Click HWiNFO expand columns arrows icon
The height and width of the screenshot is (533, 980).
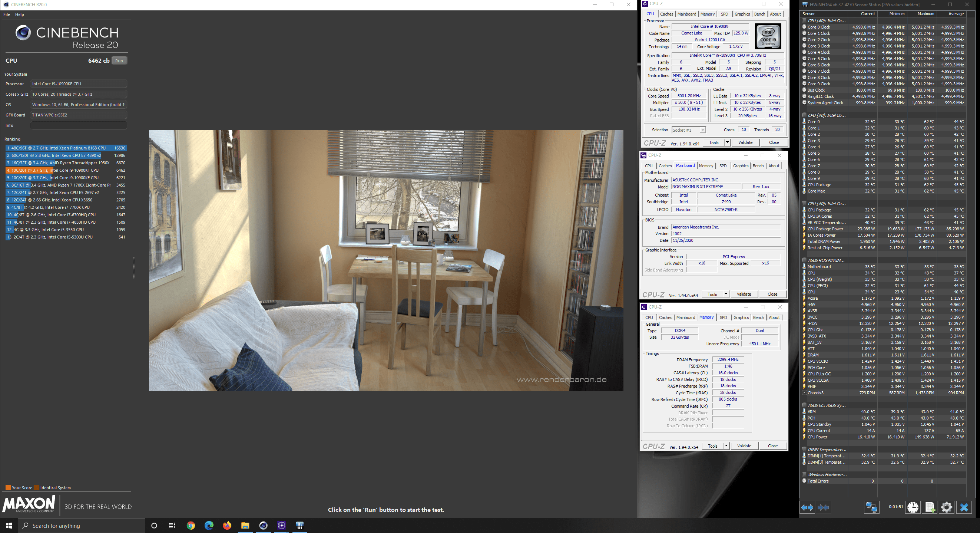[807, 507]
